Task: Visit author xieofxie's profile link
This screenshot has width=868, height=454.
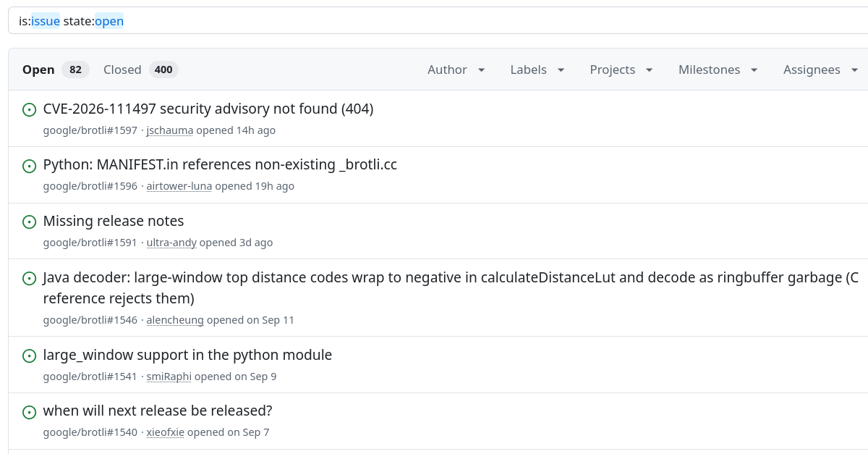Action: coord(166,432)
